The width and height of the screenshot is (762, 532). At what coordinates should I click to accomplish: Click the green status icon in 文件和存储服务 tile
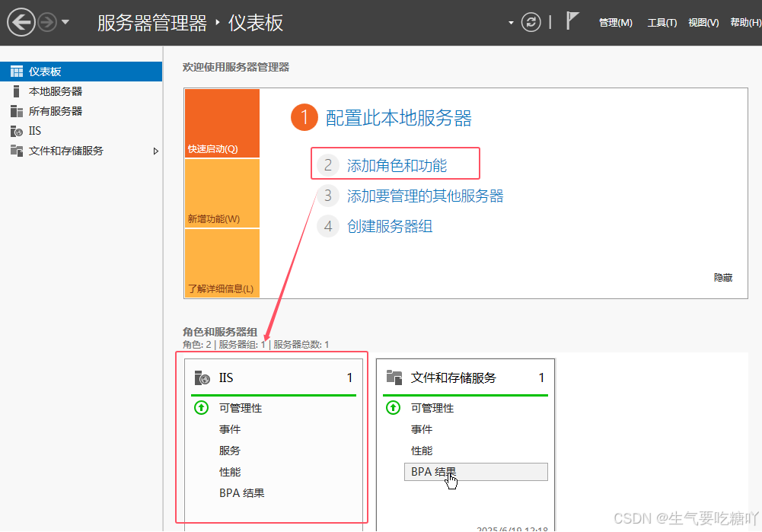[393, 408]
